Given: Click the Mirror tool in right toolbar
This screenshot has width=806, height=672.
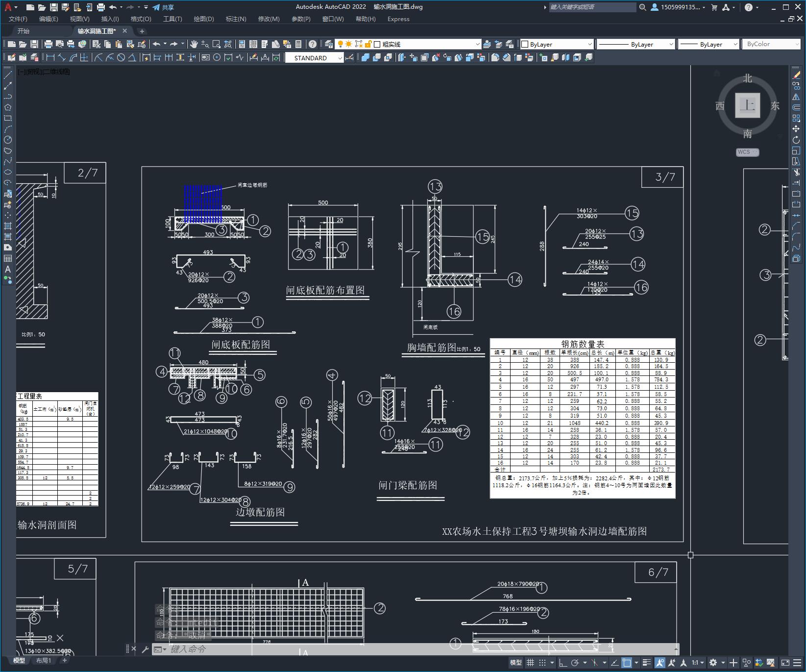Looking at the screenshot, I should click(x=796, y=97).
